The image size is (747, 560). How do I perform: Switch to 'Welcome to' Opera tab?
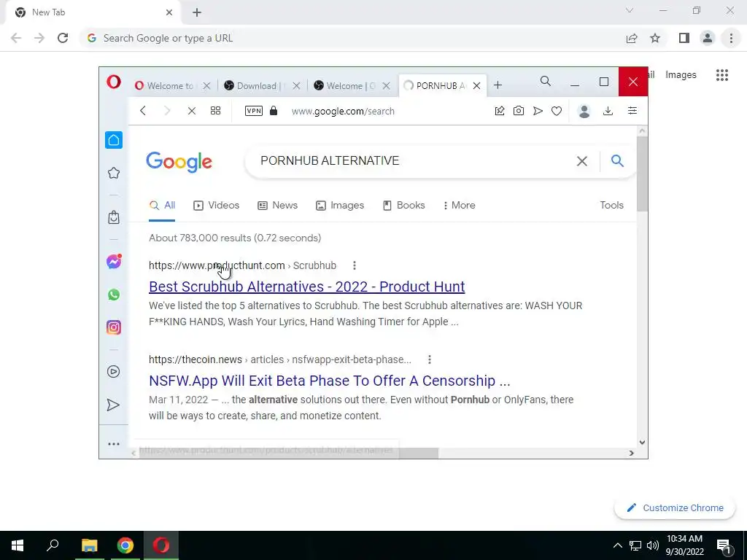[x=169, y=86]
